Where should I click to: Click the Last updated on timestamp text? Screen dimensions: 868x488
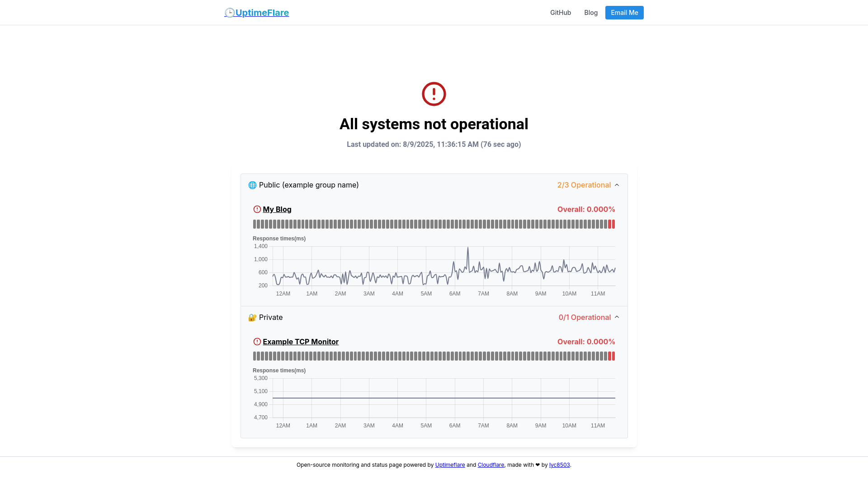[434, 145]
